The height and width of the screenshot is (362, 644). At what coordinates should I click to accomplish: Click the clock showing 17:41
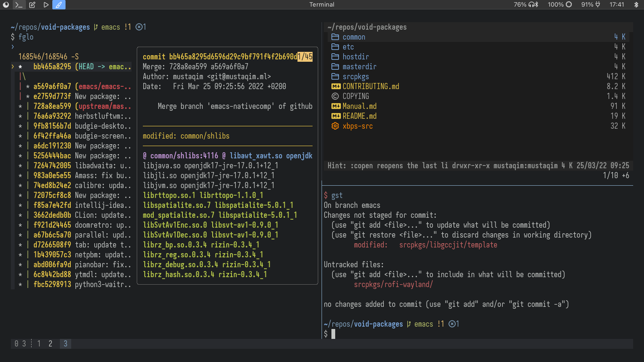pyautogui.click(x=617, y=5)
